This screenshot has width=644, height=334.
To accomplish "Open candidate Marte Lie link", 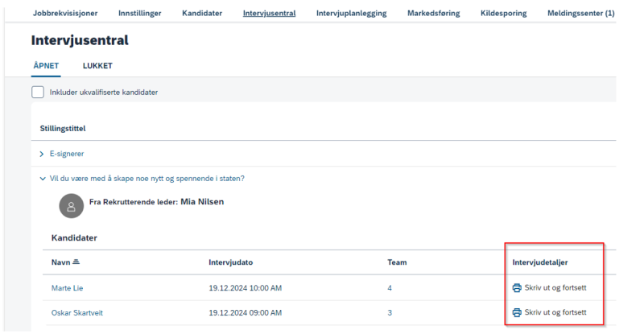I will (x=67, y=288).
